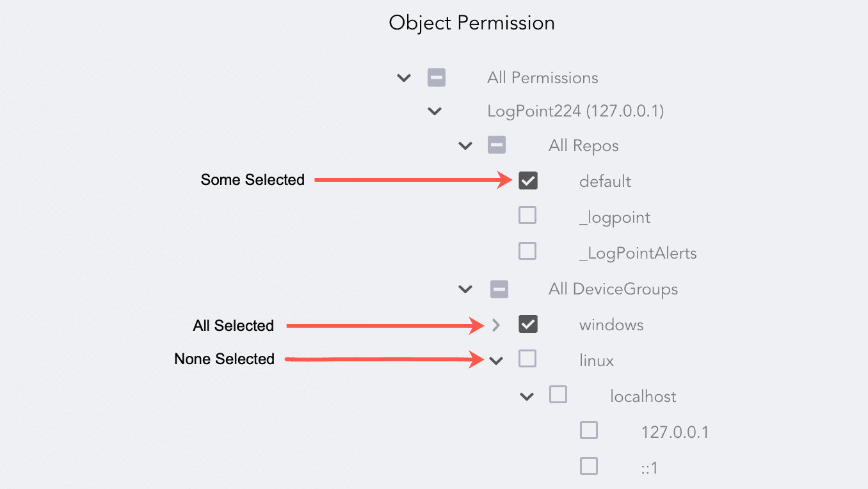868x489 pixels.
Task: Click the checked box for the default repo
Action: pyautogui.click(x=527, y=180)
